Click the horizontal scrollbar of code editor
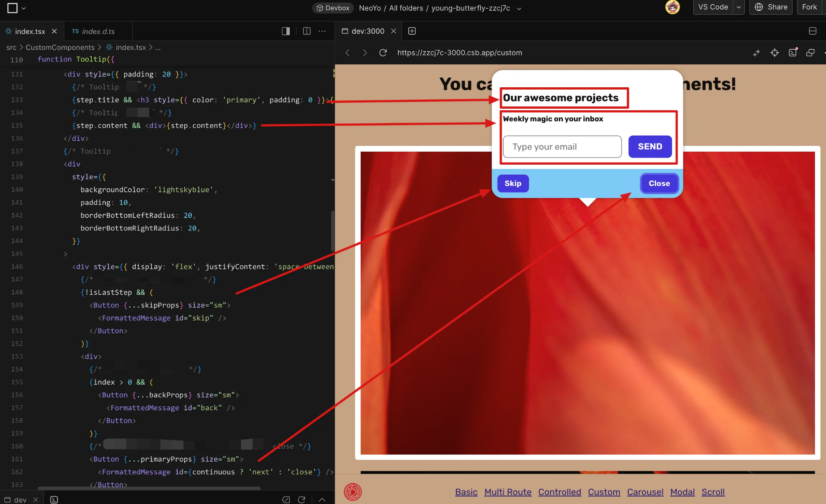This screenshot has height=504, width=826. click(x=149, y=488)
